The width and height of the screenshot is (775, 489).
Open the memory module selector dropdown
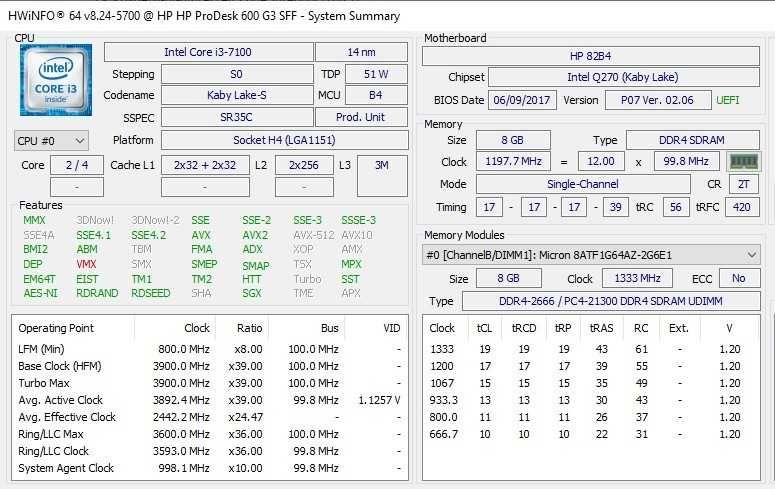click(x=591, y=255)
